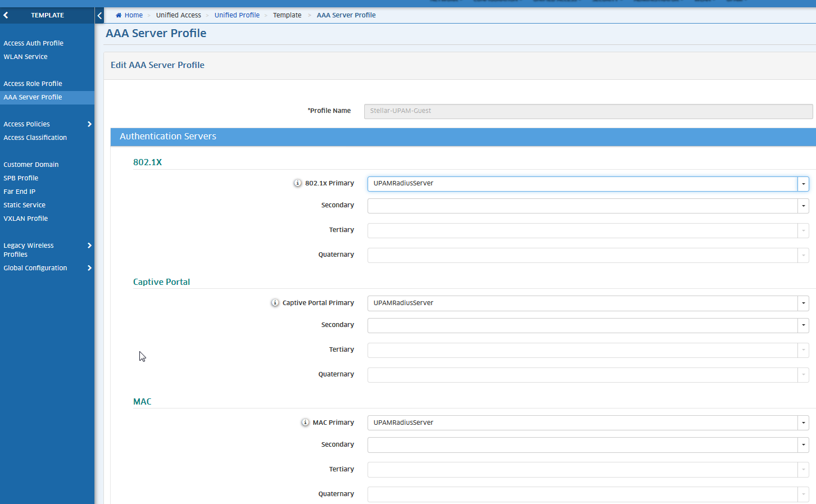816x504 pixels.
Task: Open WLAN Service from the sidebar
Action: pos(25,57)
